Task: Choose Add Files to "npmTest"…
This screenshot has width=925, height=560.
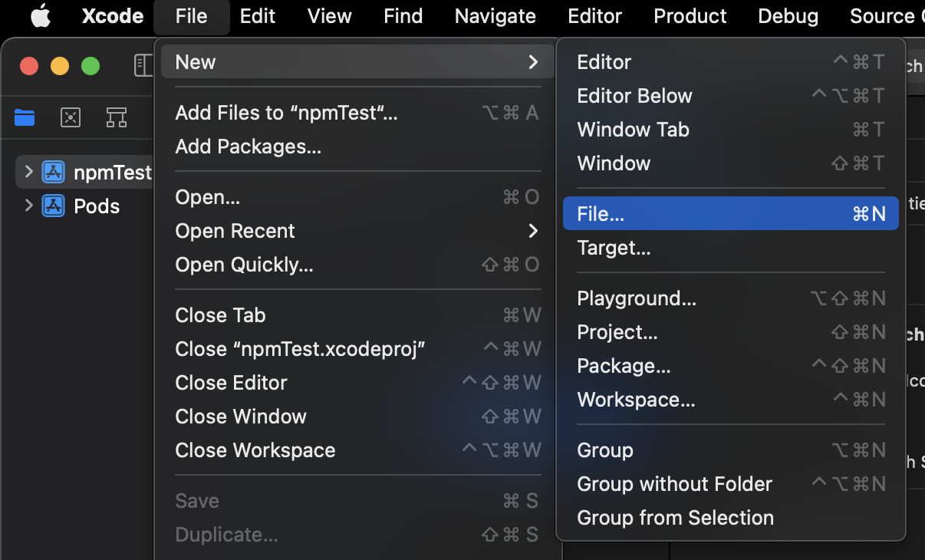Action: click(357, 113)
